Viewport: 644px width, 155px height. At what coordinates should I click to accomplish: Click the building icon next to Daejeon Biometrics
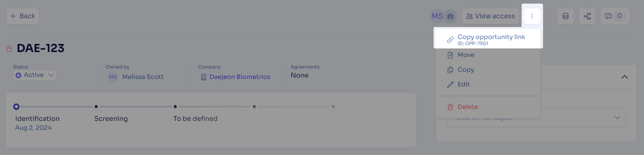(203, 77)
